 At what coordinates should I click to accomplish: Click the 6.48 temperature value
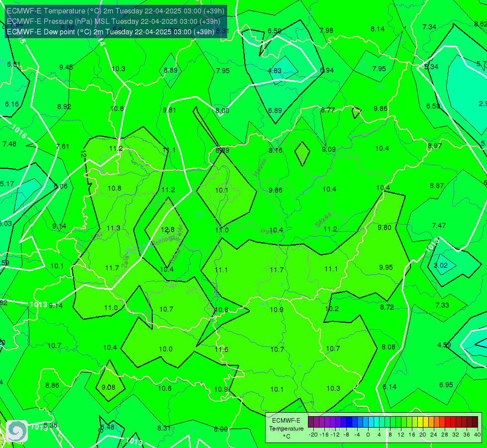[x=107, y=427]
